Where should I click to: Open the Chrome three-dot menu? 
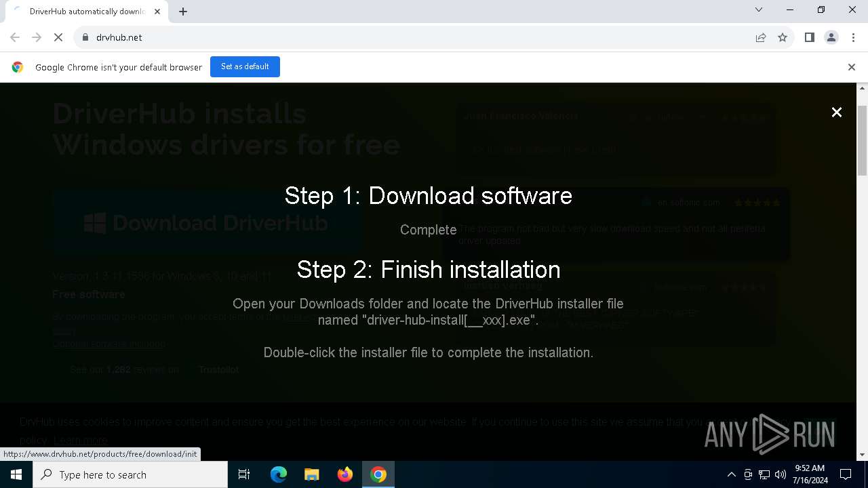pos(853,37)
